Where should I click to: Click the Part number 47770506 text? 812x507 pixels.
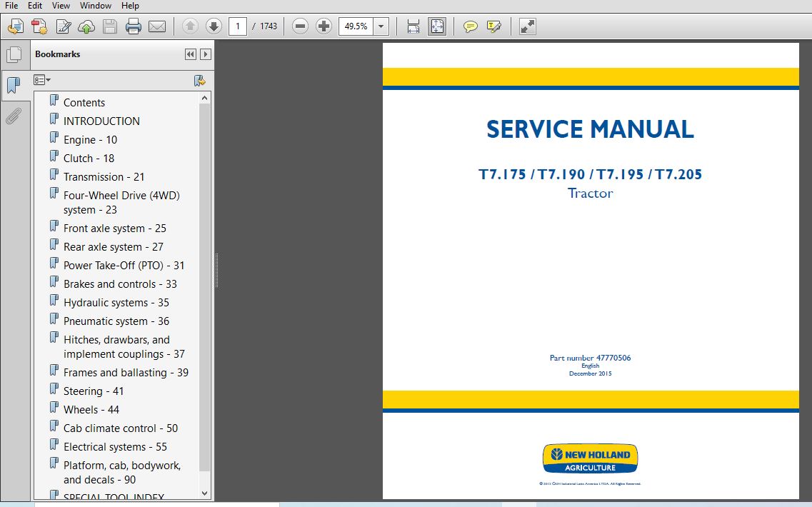(x=590, y=358)
